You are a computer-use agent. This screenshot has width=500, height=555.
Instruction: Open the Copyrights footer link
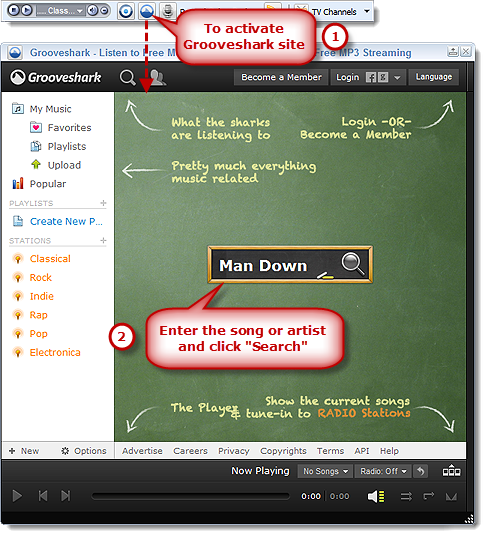[x=283, y=451]
